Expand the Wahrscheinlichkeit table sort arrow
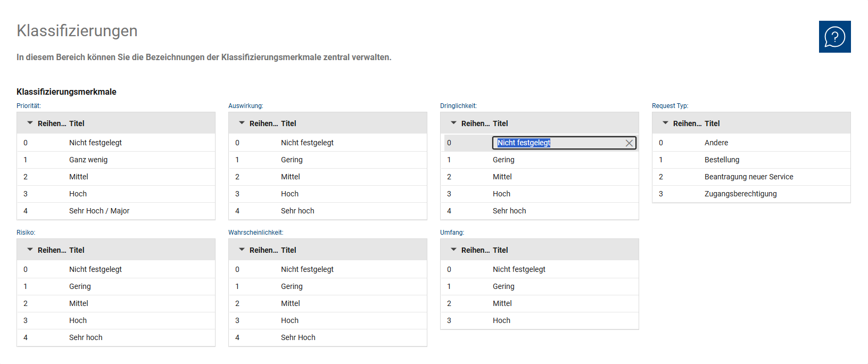This screenshot has height=364, width=868. pos(242,250)
